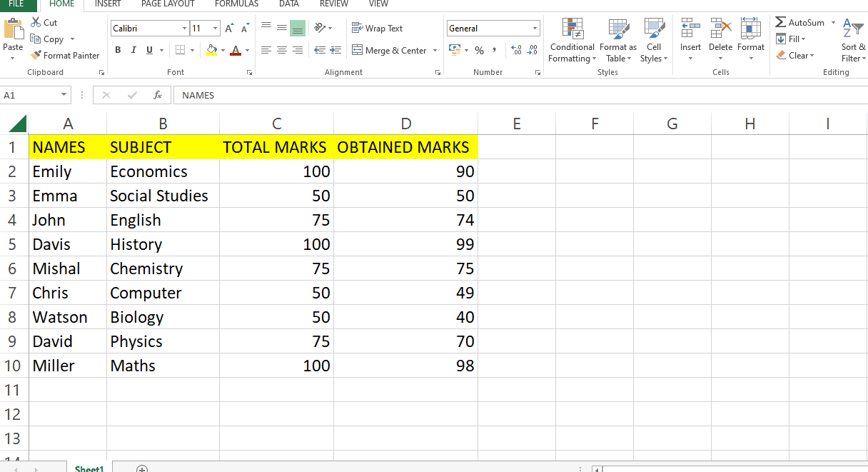
Task: Open Cell Styles gallery
Action: 654,41
